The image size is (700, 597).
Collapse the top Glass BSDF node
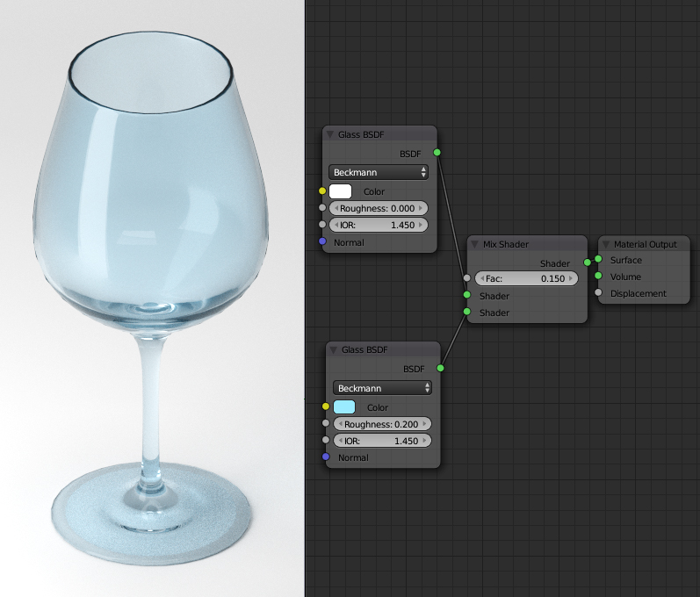[x=330, y=134]
